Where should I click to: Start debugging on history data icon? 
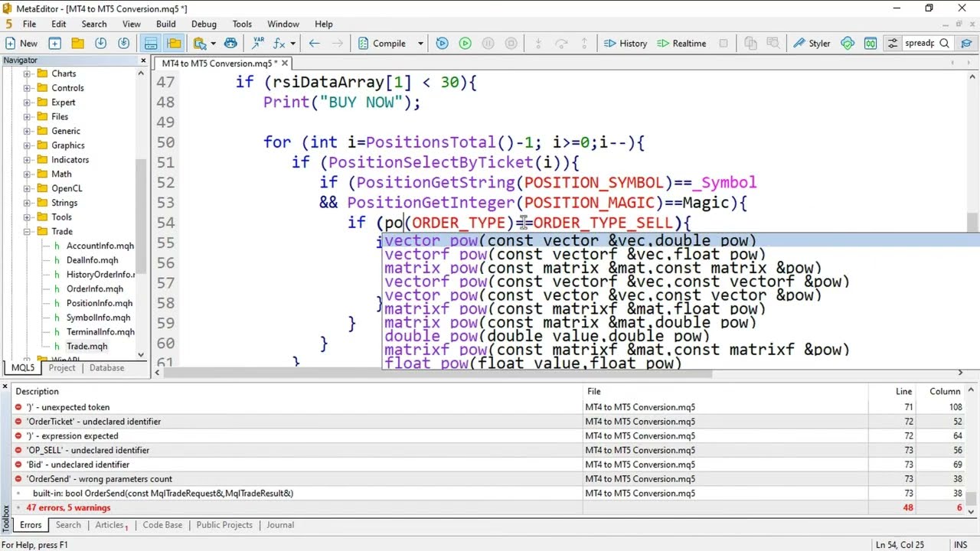[442, 44]
